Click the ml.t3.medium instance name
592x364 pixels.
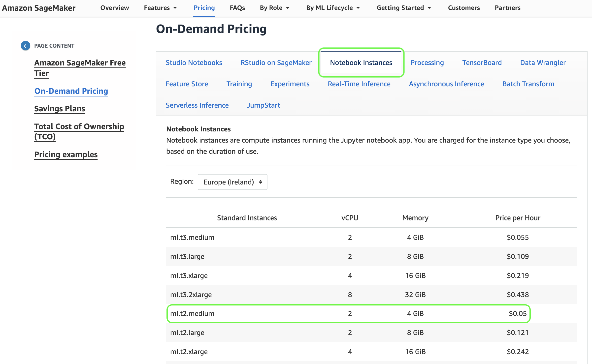click(x=192, y=237)
